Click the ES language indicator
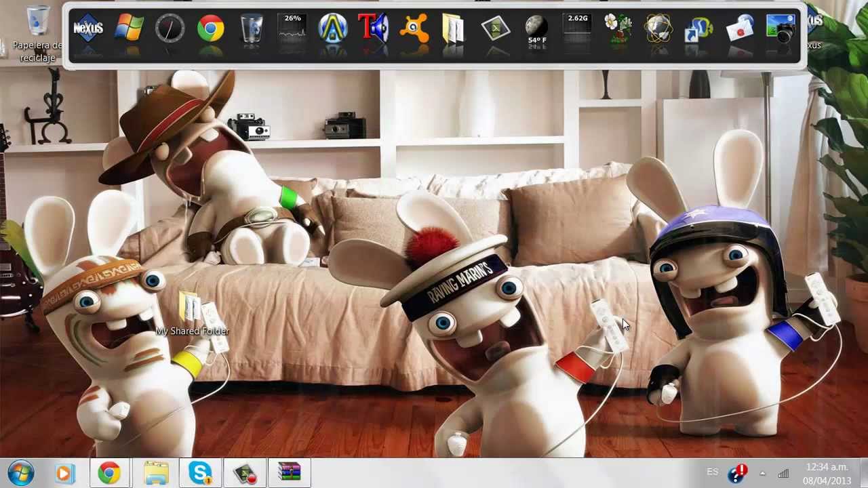The image size is (868, 488). [713, 472]
